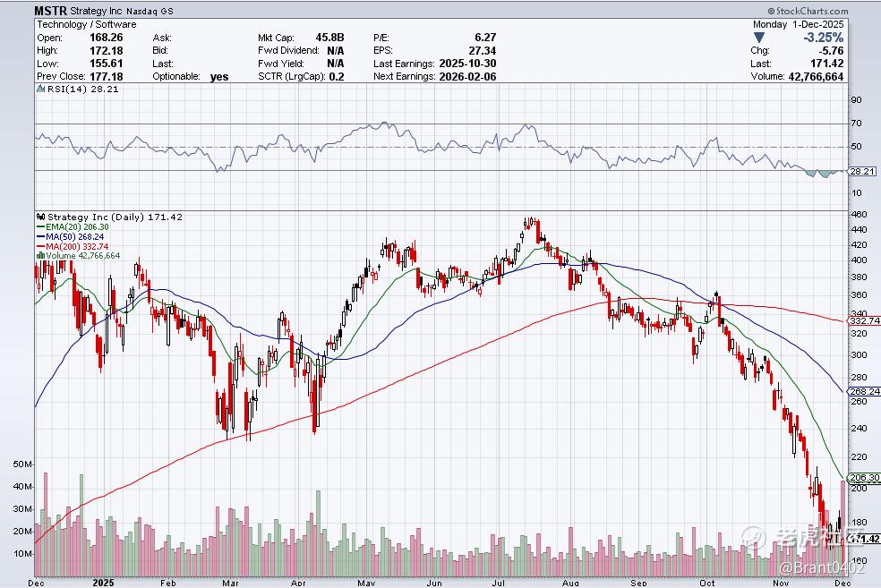Click the MSTR ticker symbol in the header
The width and height of the screenshot is (881, 588).
pyautogui.click(x=50, y=11)
